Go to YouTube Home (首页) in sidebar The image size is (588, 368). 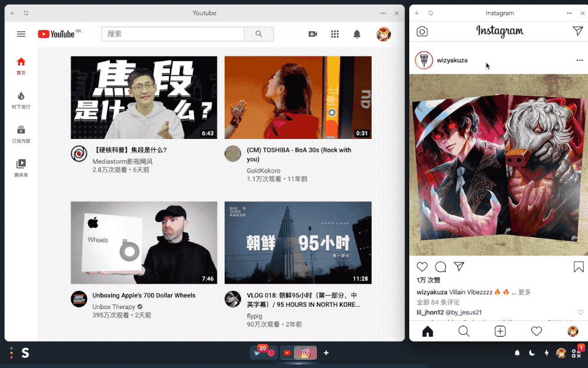pyautogui.click(x=21, y=66)
